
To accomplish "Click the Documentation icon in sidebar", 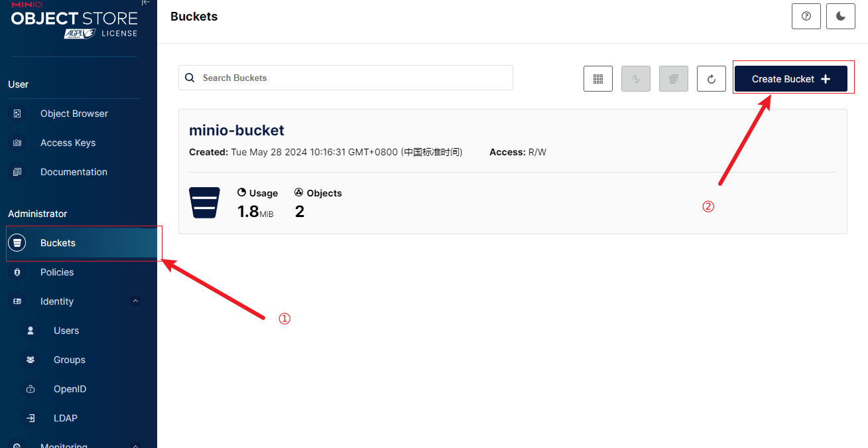I will tap(17, 172).
